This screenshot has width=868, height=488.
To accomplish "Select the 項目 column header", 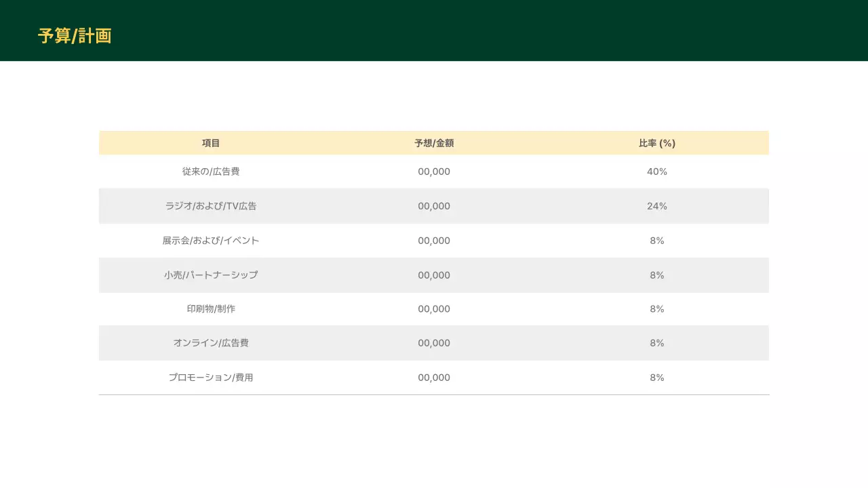I will pos(211,143).
